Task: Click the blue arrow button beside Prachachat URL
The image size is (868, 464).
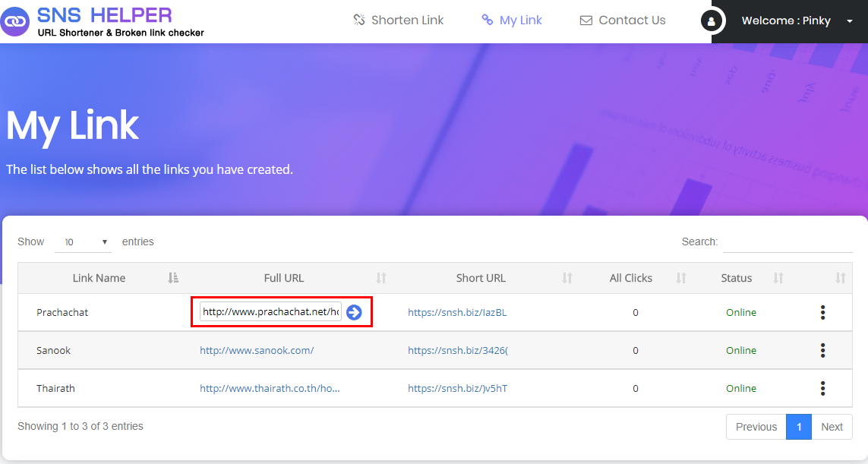Action: [354, 312]
